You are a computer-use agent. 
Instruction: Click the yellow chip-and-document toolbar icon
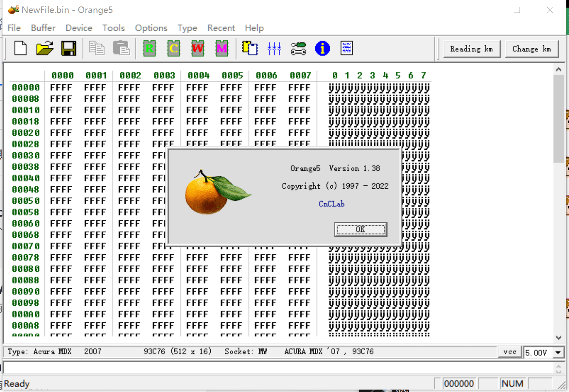coord(250,48)
